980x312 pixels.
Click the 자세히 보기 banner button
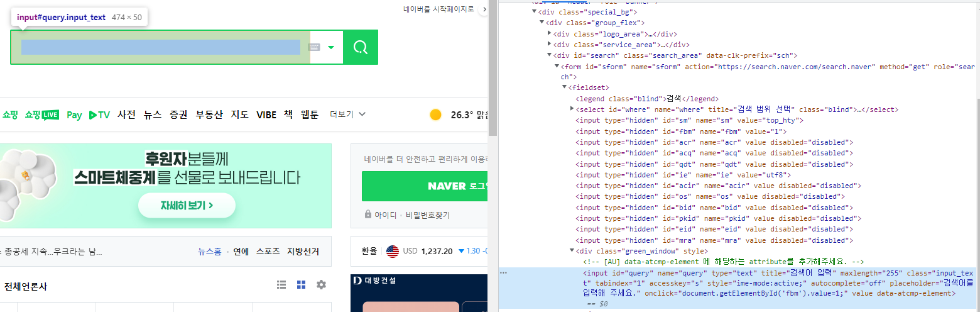(187, 205)
